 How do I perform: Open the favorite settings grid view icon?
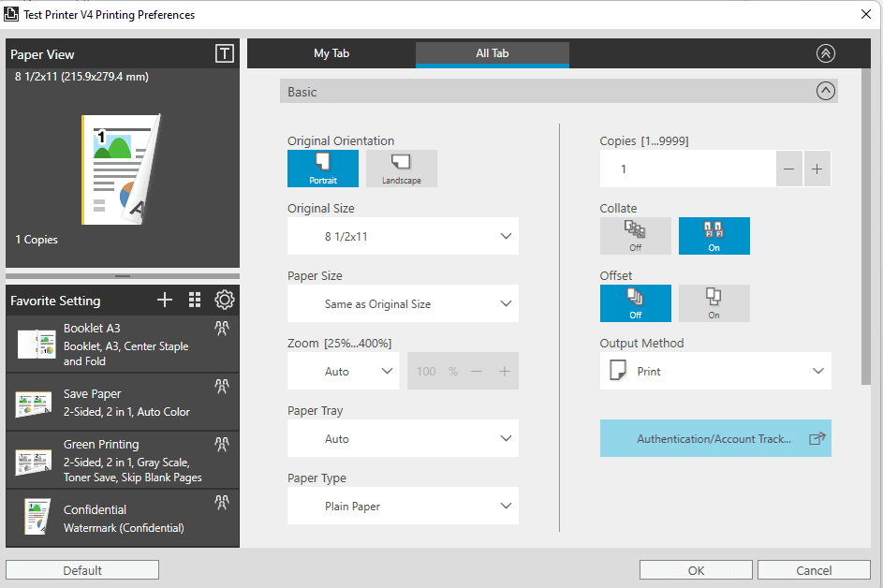195,300
